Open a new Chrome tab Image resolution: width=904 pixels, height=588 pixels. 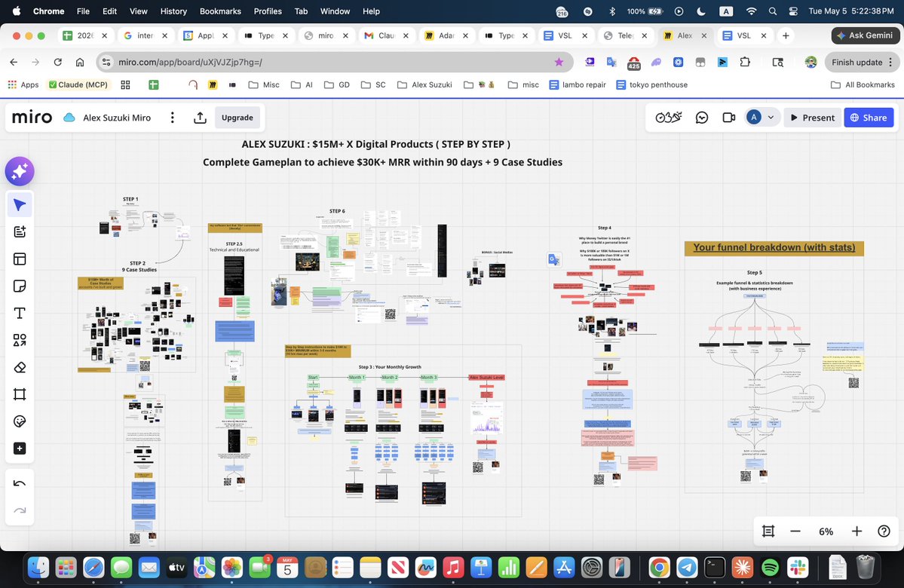pyautogui.click(x=785, y=35)
